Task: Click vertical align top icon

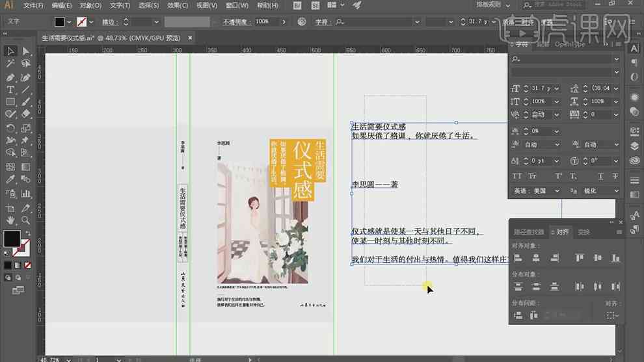Action: coord(580,258)
